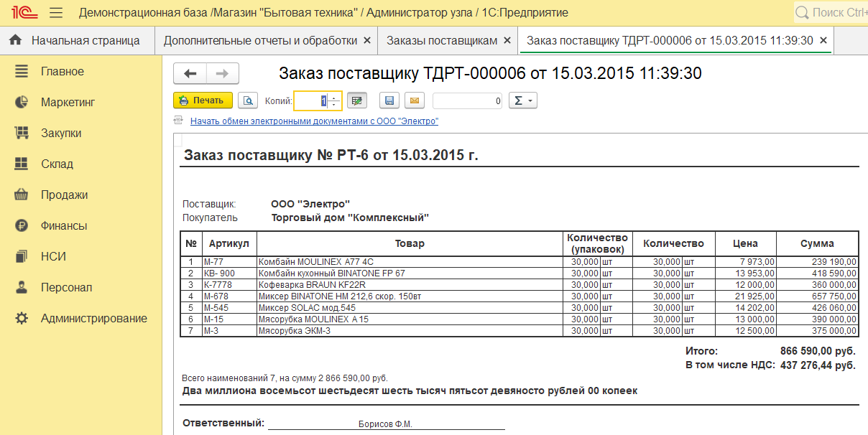Click the yellow Печать button
Screen dimensions: 868x435
pos(203,100)
